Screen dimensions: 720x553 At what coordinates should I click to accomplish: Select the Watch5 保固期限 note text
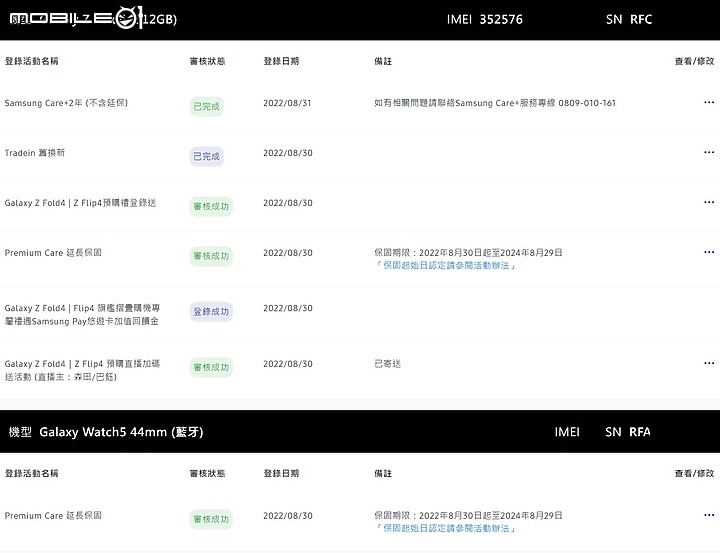pyautogui.click(x=468, y=515)
